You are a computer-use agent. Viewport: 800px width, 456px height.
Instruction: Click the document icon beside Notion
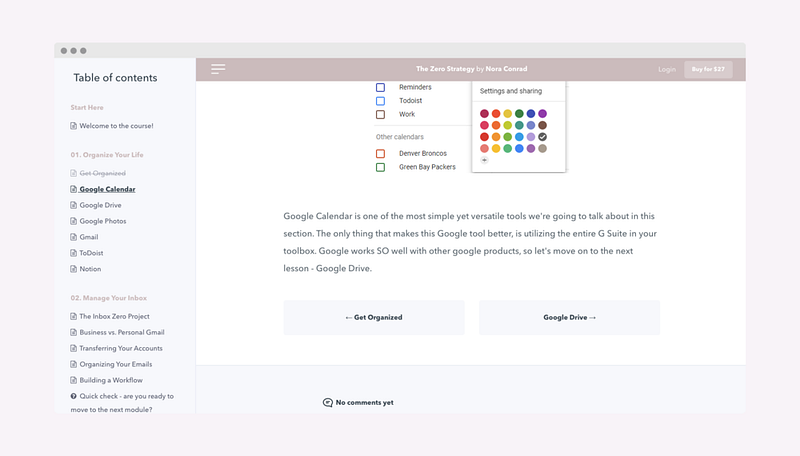pos(73,269)
